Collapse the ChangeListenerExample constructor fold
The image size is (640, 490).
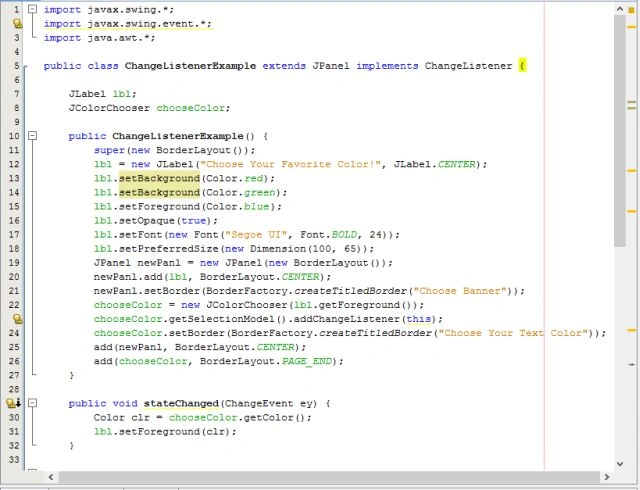coord(32,136)
